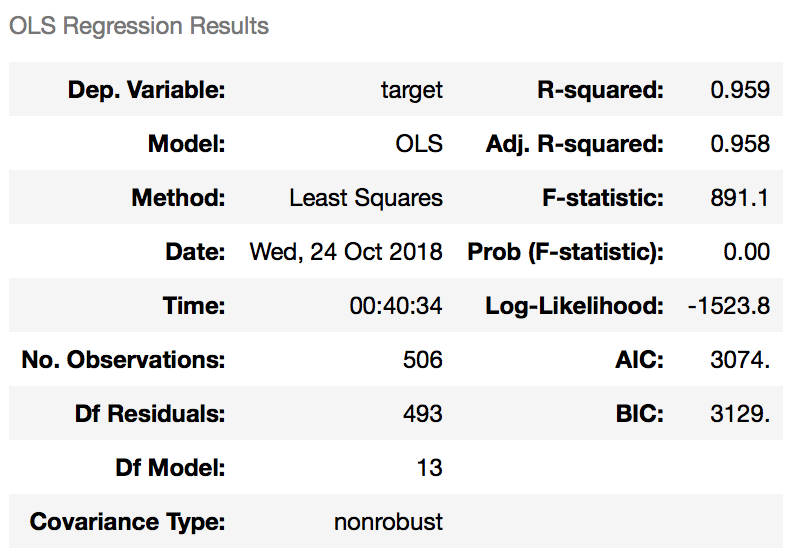The image size is (798, 560).
Task: Select the Df Model value 13
Action: click(431, 468)
